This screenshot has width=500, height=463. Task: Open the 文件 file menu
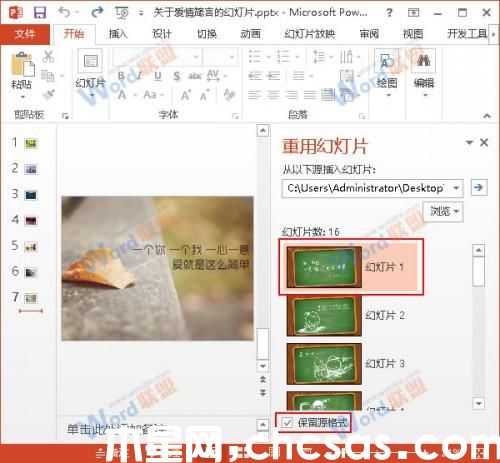(25, 34)
